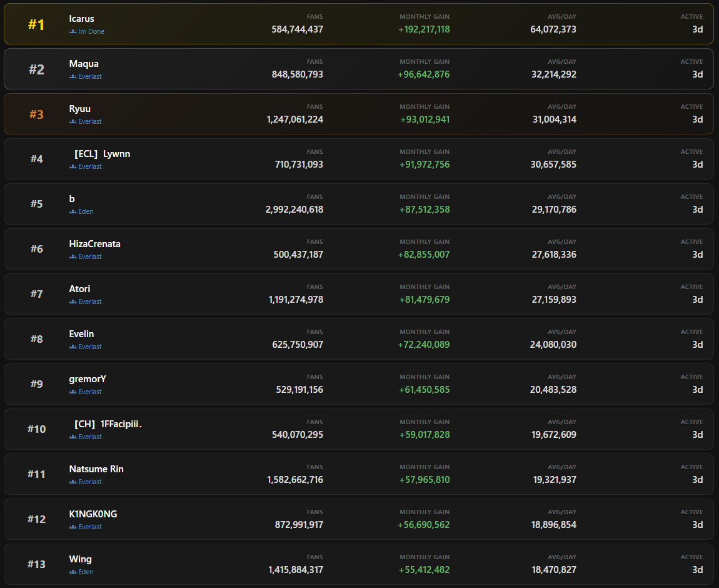Select player name gremorY
Image resolution: width=719 pixels, height=588 pixels.
pos(88,379)
